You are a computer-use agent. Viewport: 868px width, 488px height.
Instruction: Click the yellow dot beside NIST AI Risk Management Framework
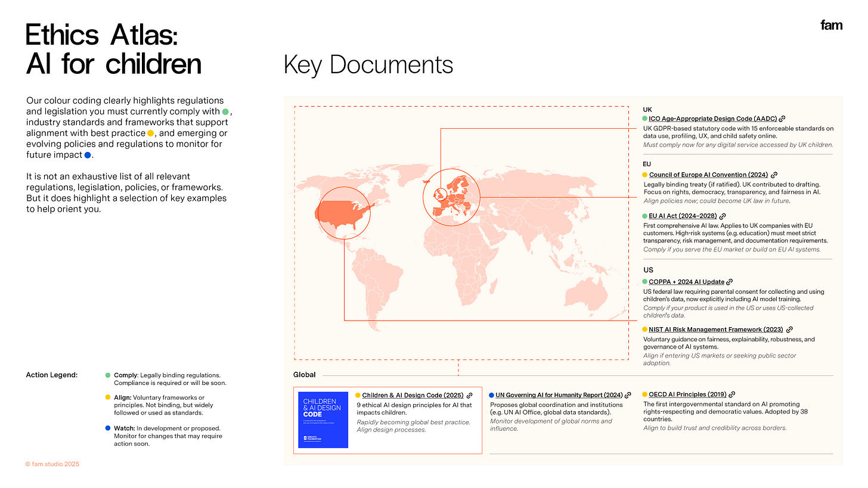tap(645, 329)
